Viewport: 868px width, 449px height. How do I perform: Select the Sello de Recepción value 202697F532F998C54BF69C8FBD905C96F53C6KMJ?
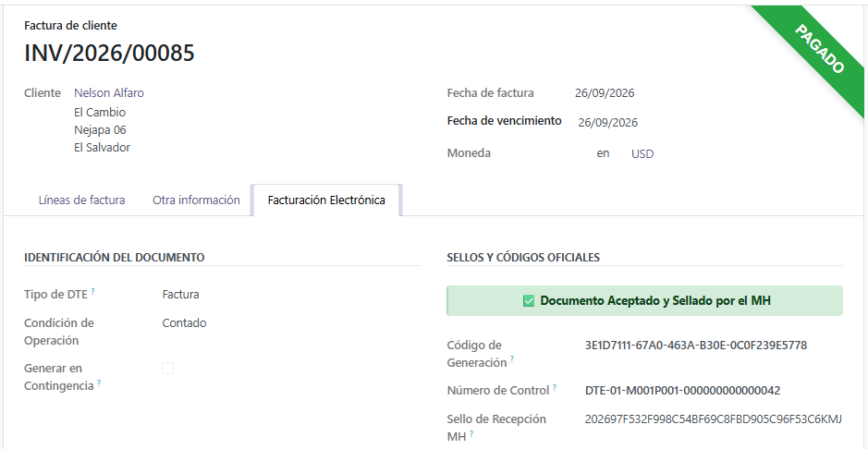click(714, 419)
